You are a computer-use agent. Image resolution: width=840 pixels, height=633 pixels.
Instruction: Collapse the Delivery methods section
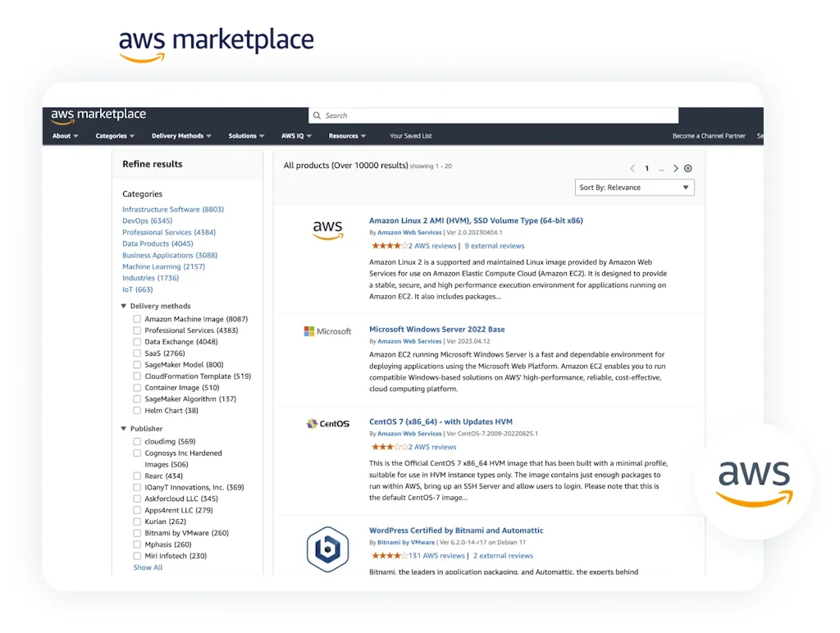coord(124,306)
